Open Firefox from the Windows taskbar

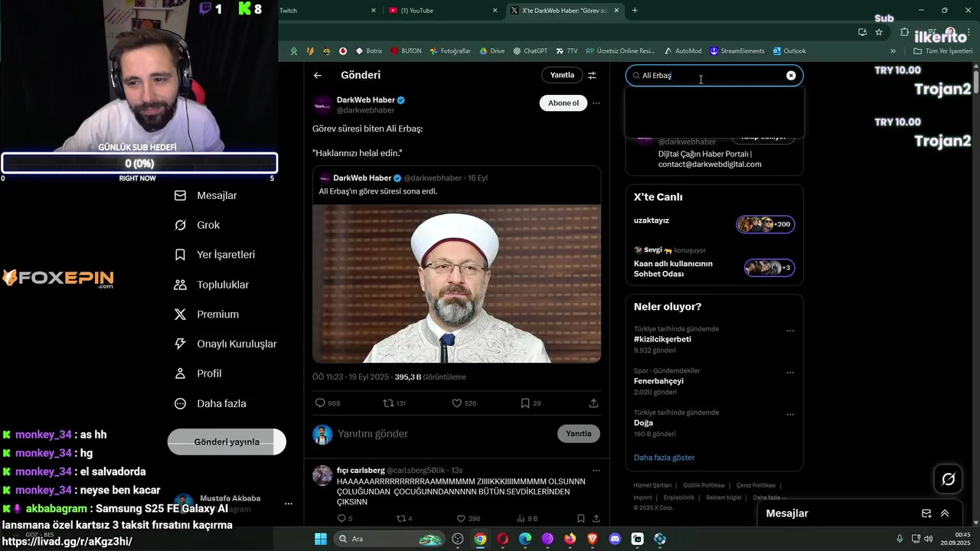tap(570, 539)
